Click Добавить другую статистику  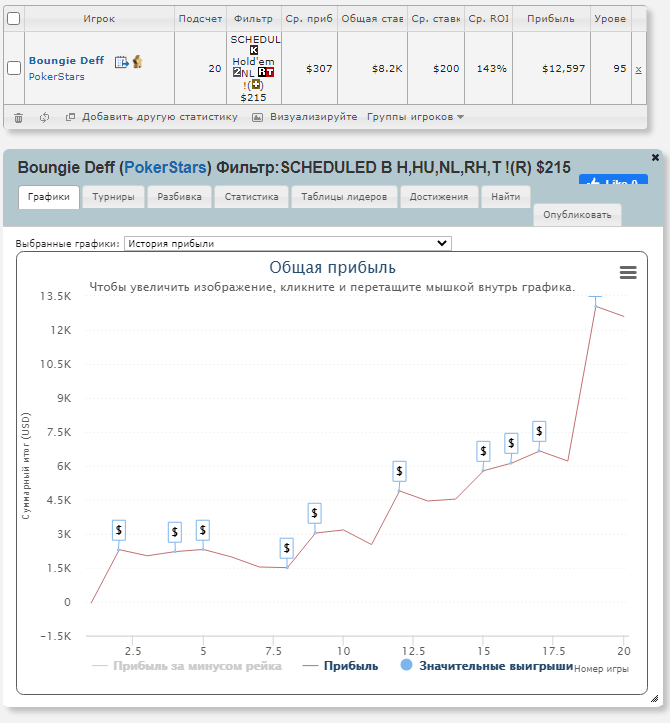[x=152, y=117]
